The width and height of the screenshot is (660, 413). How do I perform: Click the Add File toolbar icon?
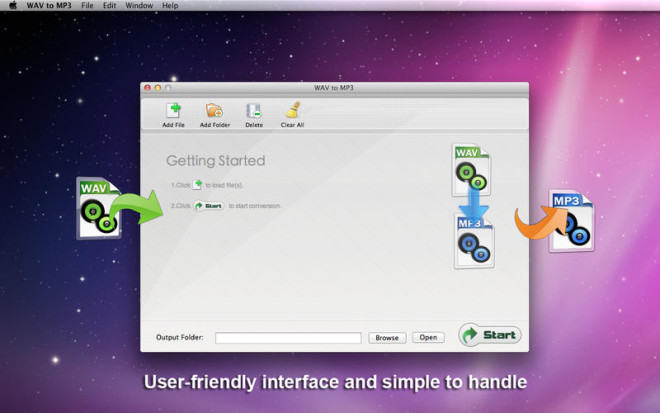click(x=173, y=111)
